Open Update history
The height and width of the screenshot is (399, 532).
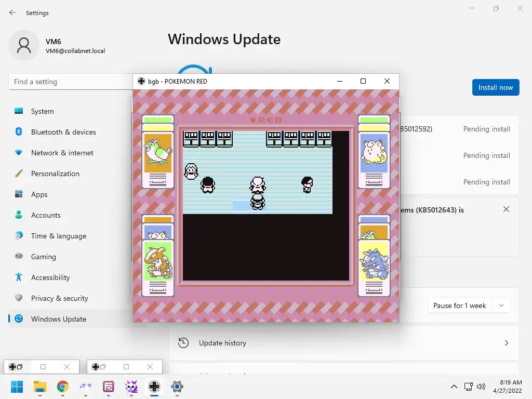coord(344,343)
